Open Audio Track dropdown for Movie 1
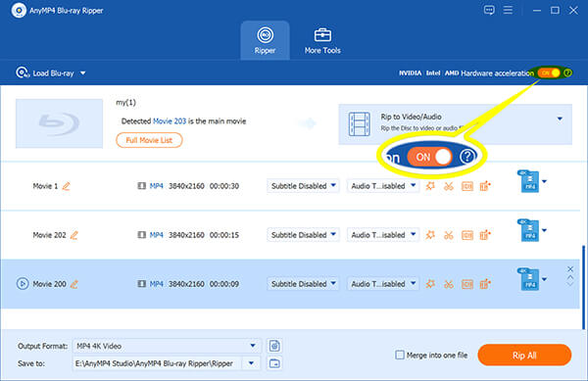Image resolution: width=588 pixels, height=381 pixels. pos(383,186)
